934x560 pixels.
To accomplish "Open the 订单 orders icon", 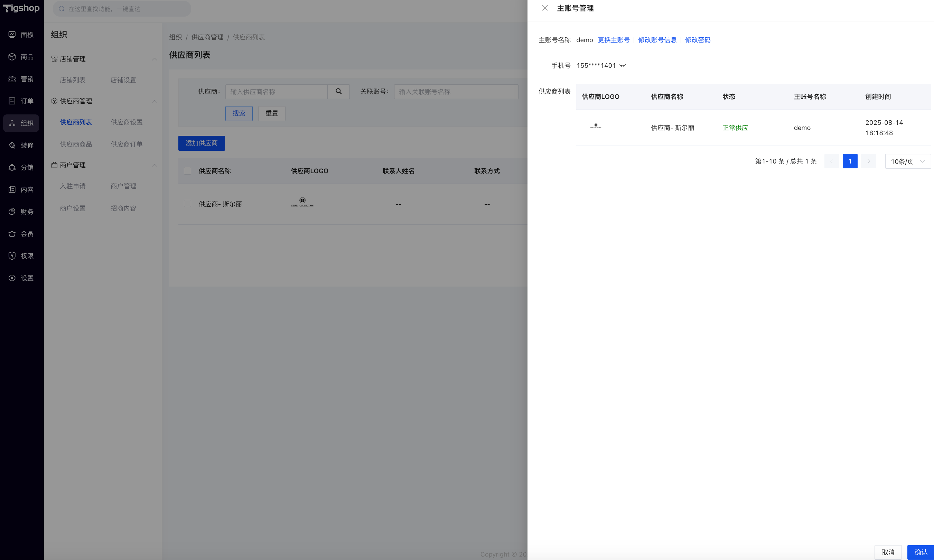I will (12, 101).
